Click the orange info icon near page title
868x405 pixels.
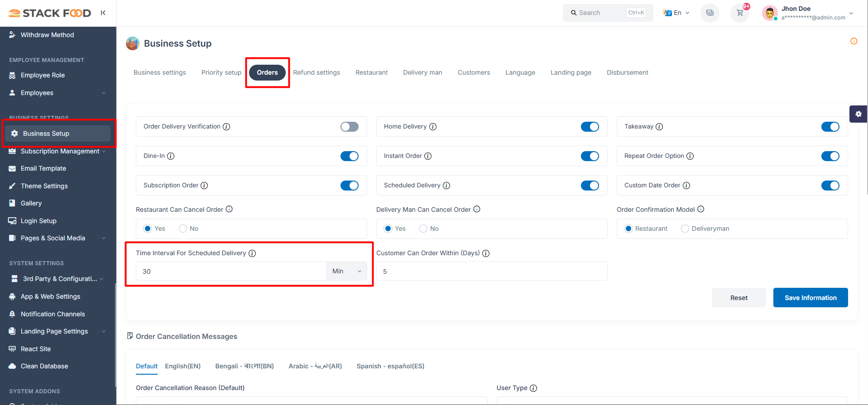(x=854, y=41)
